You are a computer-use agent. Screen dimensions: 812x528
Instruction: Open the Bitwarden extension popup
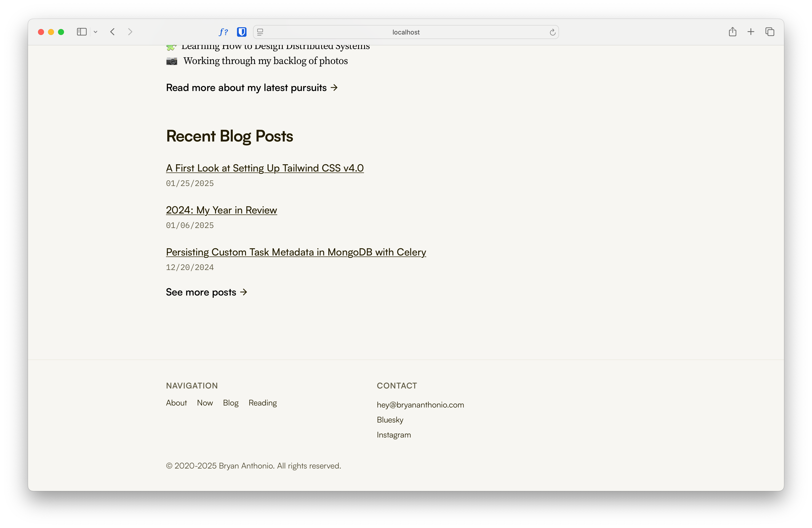point(241,32)
